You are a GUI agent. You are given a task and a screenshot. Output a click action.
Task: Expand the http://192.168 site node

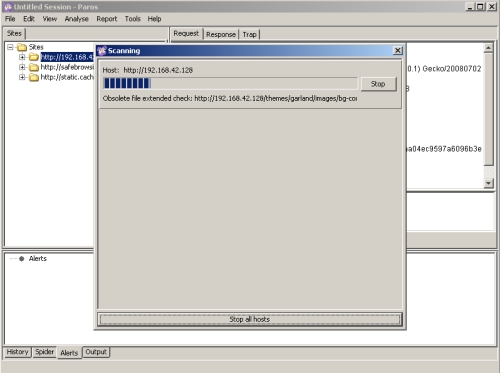click(22, 57)
